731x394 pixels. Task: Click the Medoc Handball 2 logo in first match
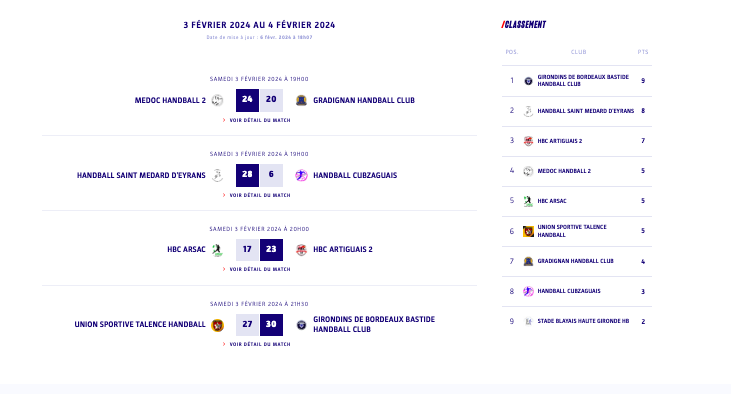[x=217, y=100]
